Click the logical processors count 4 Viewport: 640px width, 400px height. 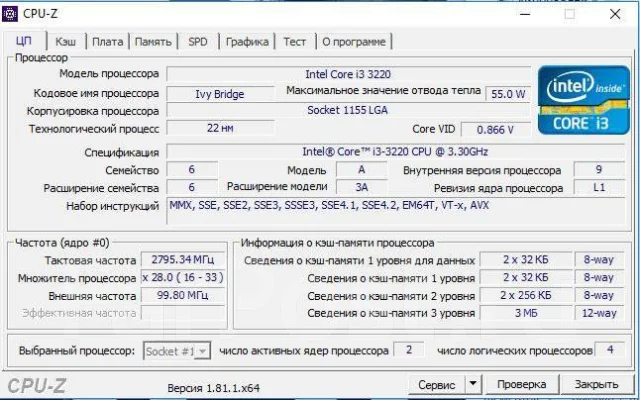coord(610,350)
